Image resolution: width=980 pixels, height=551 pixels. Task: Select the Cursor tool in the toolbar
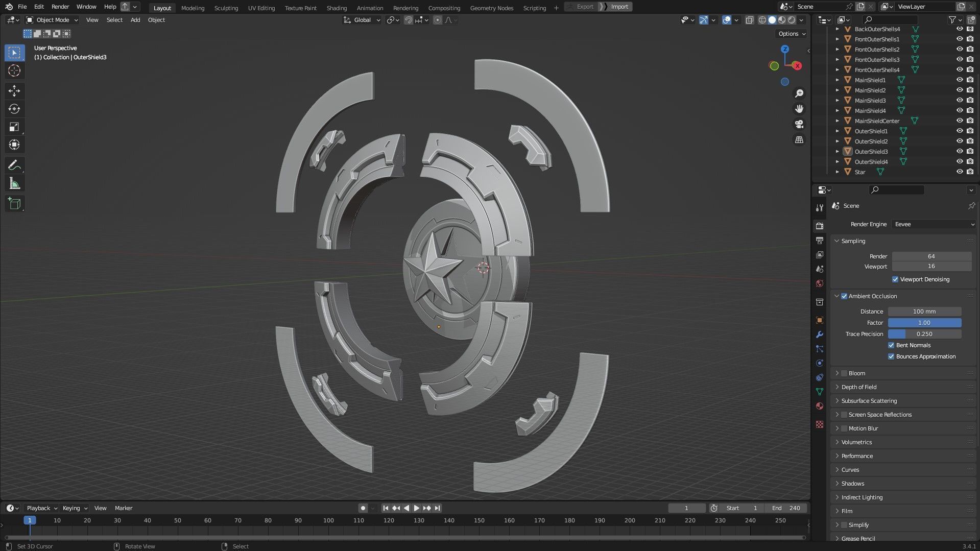tap(14, 70)
